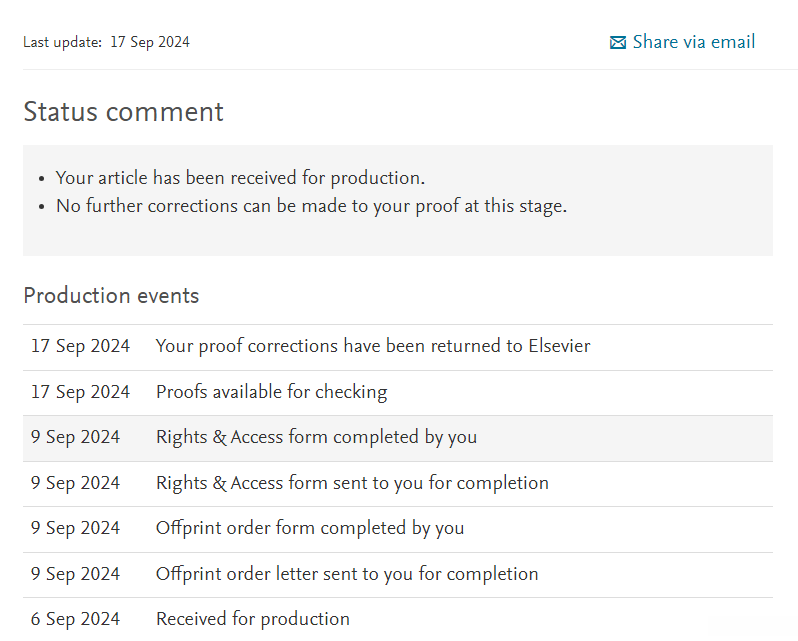Select the Production events heading

pos(111,296)
